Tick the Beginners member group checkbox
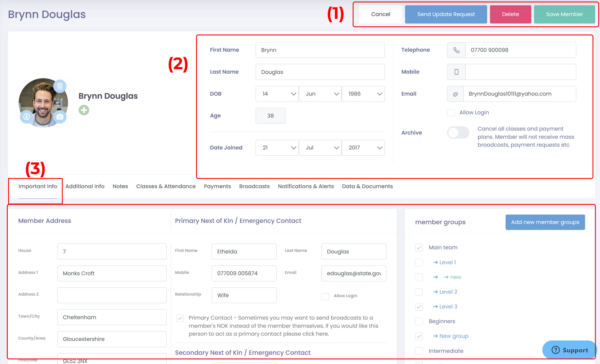600x364 pixels. (x=419, y=321)
